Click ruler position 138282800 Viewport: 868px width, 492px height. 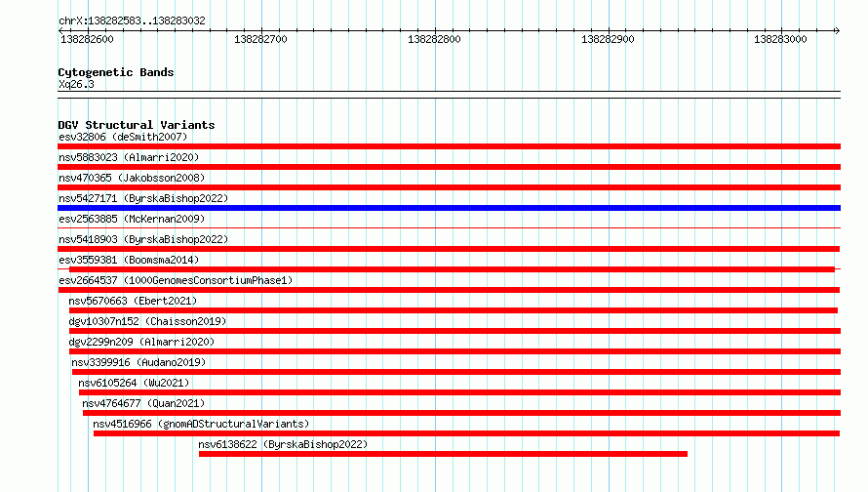point(434,39)
